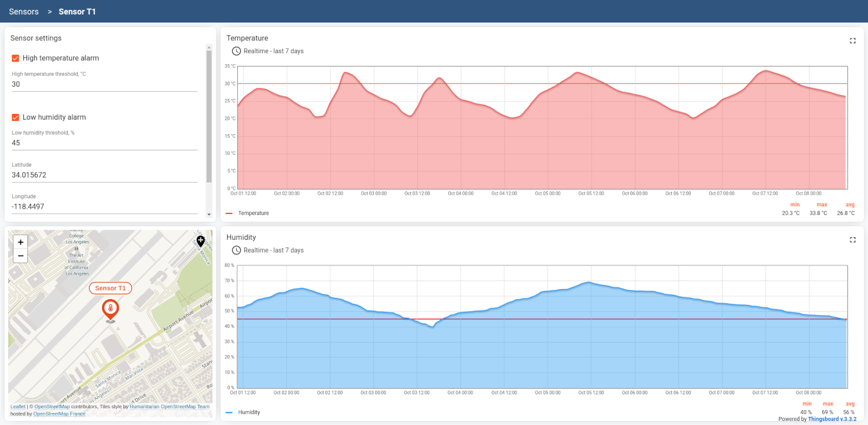Click the fullscreen icon on Temperature chart
Screen dimensions: 868x425
(852, 40)
